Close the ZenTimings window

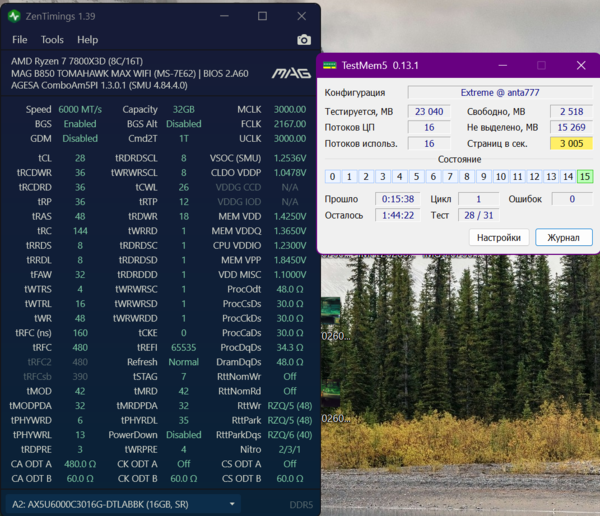click(x=302, y=16)
